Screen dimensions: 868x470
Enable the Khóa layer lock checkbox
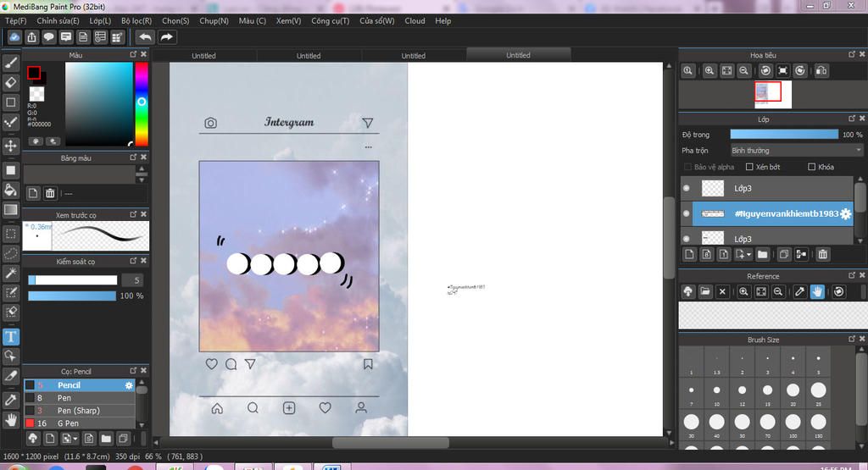click(x=811, y=167)
